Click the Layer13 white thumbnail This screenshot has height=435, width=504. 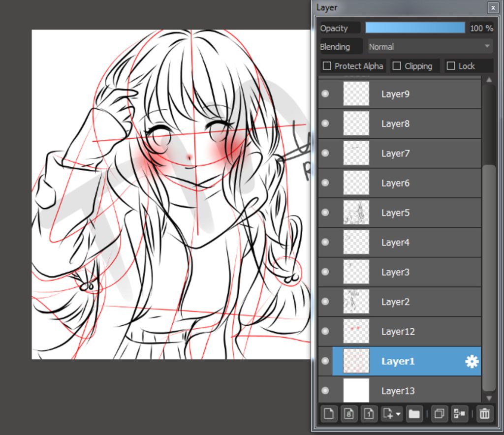point(356,390)
